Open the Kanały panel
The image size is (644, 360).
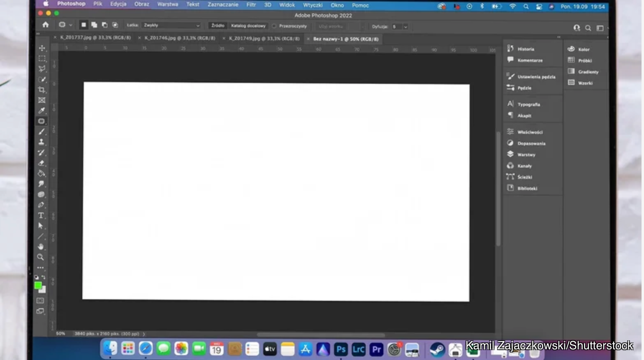click(x=525, y=166)
